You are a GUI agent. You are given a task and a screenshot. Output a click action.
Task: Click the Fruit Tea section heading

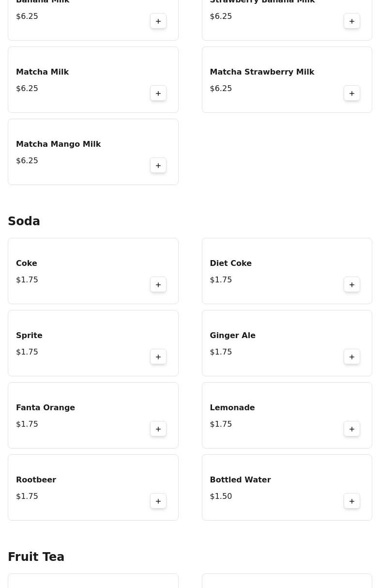click(36, 557)
